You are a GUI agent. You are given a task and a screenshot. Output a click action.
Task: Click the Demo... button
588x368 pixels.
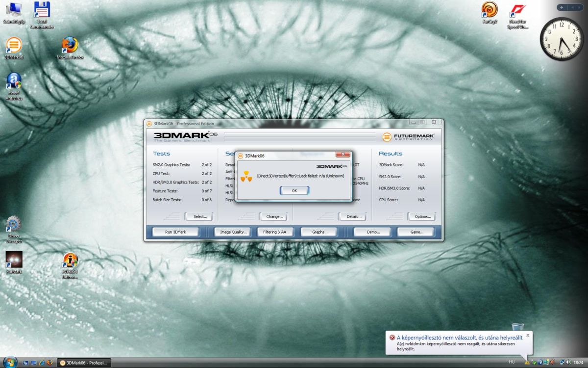[x=372, y=232]
